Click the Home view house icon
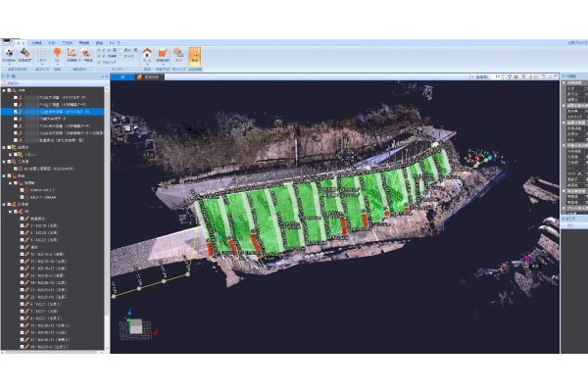This screenshot has height=392, width=588. (x=146, y=53)
